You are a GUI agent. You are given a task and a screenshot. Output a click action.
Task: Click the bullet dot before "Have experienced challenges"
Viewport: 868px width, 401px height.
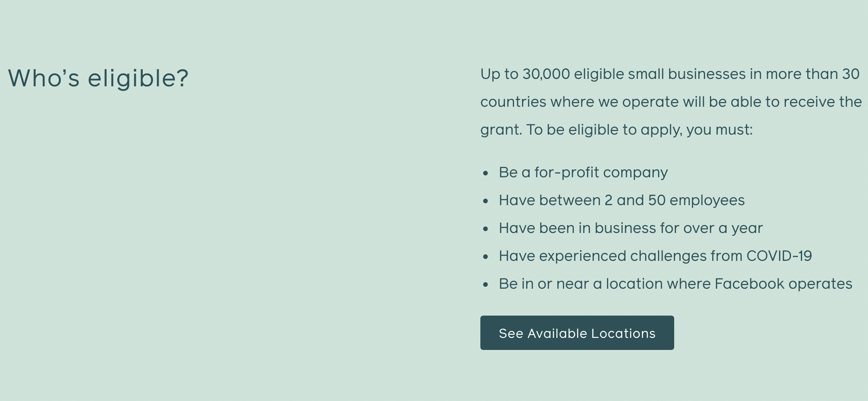click(485, 257)
